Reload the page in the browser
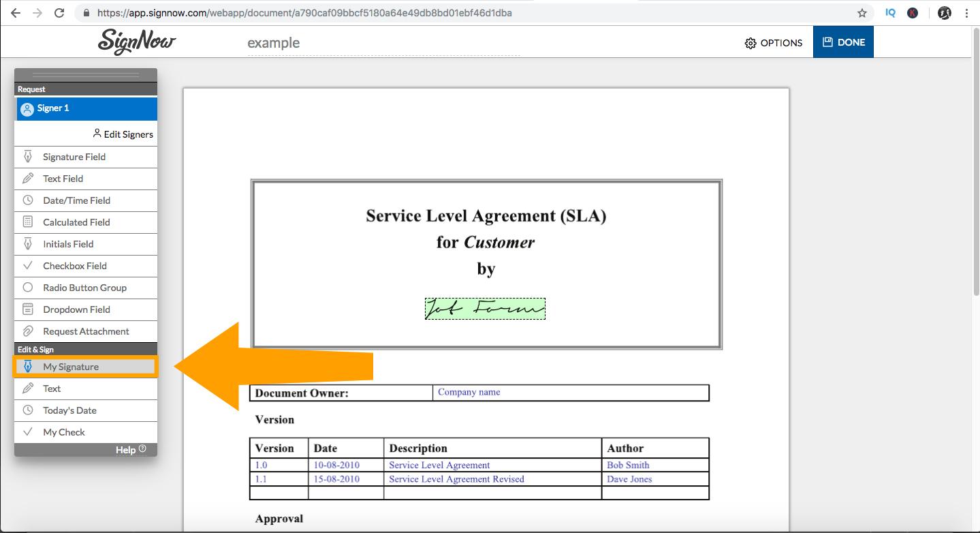The height and width of the screenshot is (533, 980). [59, 13]
